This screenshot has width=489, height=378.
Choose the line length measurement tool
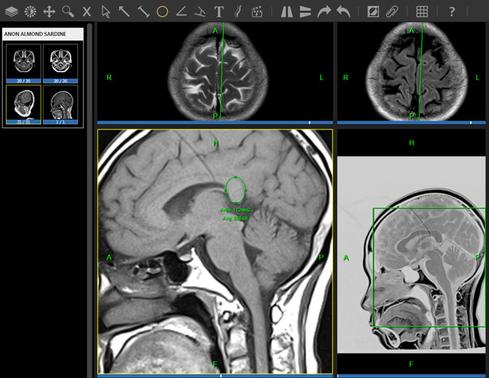[143, 12]
